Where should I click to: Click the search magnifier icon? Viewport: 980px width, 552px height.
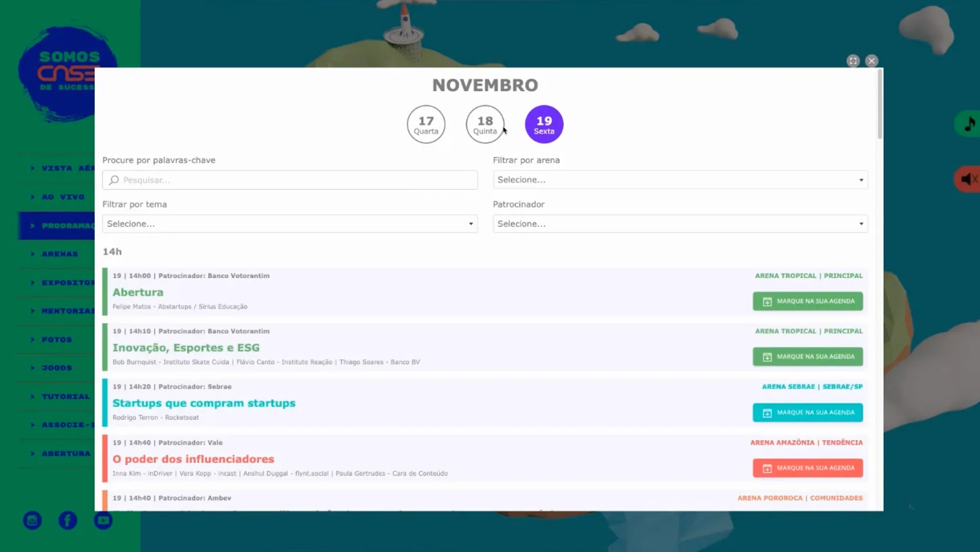(x=114, y=180)
